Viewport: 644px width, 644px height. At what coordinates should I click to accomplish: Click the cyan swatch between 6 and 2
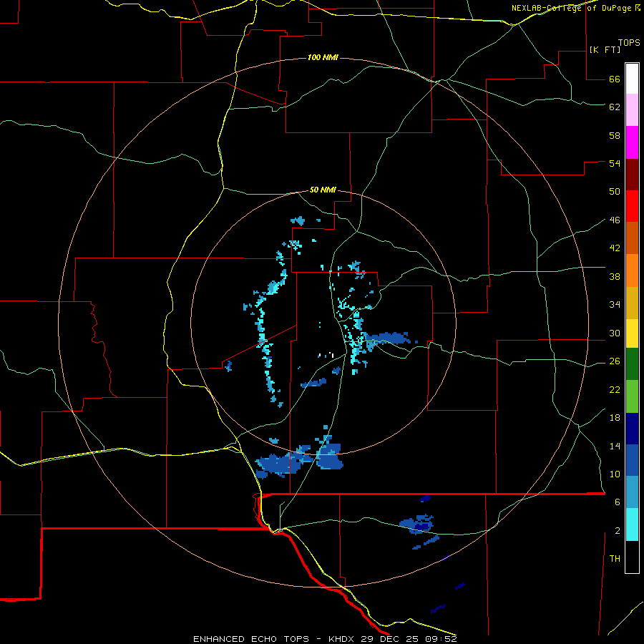click(x=632, y=525)
